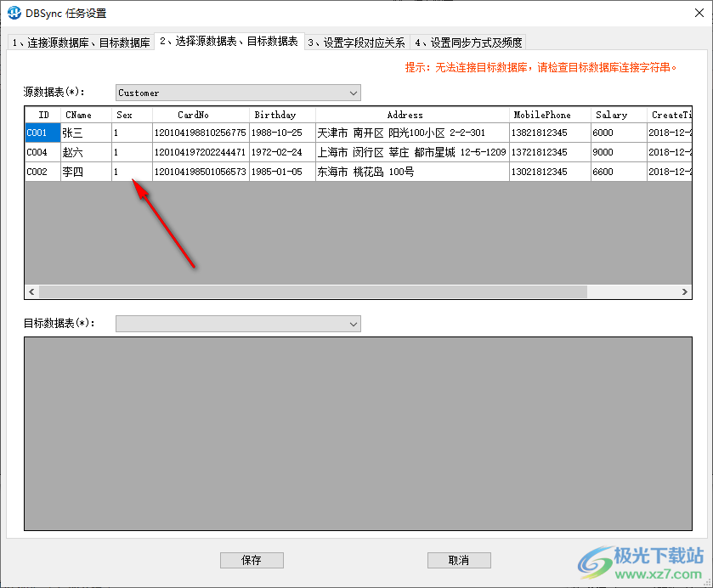The image size is (713, 588).
Task: Select phone cell 13721812345
Action: tap(550, 152)
